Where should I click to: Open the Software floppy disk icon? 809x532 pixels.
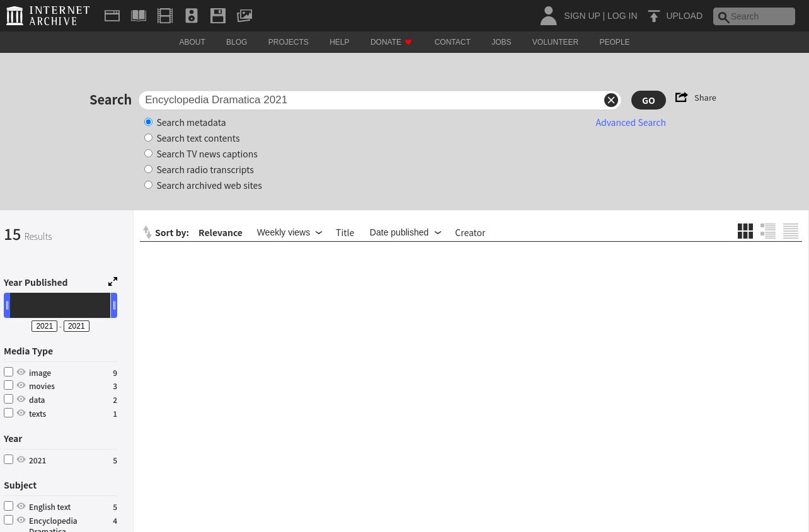click(x=218, y=16)
